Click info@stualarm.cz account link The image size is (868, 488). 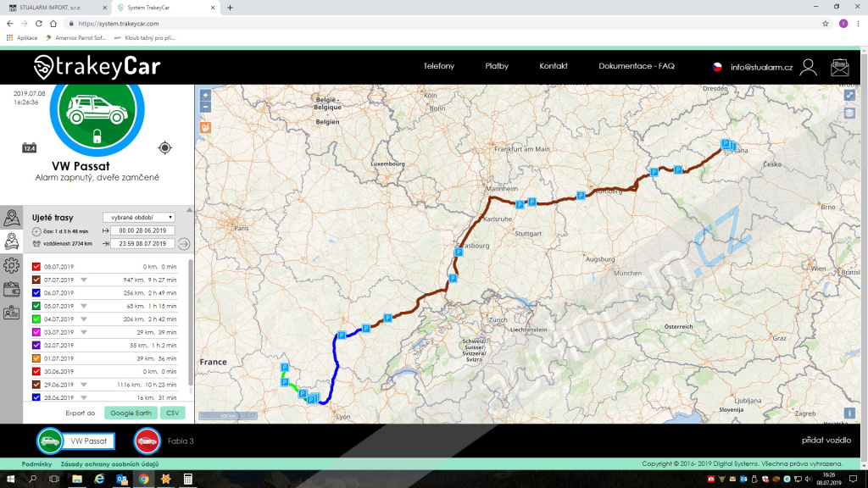click(762, 68)
